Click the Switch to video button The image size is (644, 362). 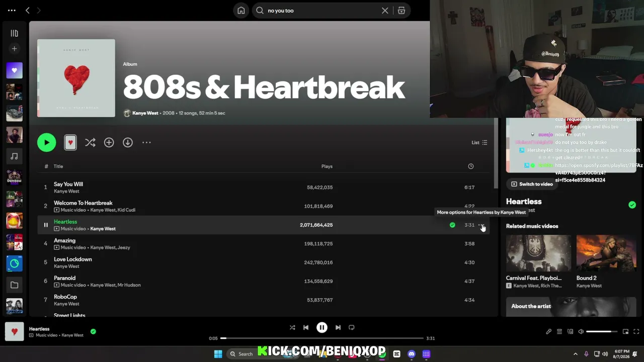[x=532, y=184]
